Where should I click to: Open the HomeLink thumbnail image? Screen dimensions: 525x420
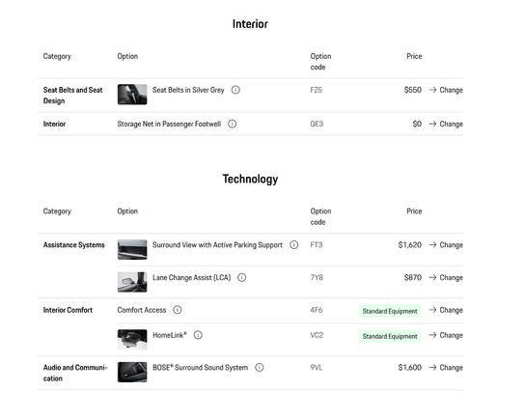click(x=132, y=339)
